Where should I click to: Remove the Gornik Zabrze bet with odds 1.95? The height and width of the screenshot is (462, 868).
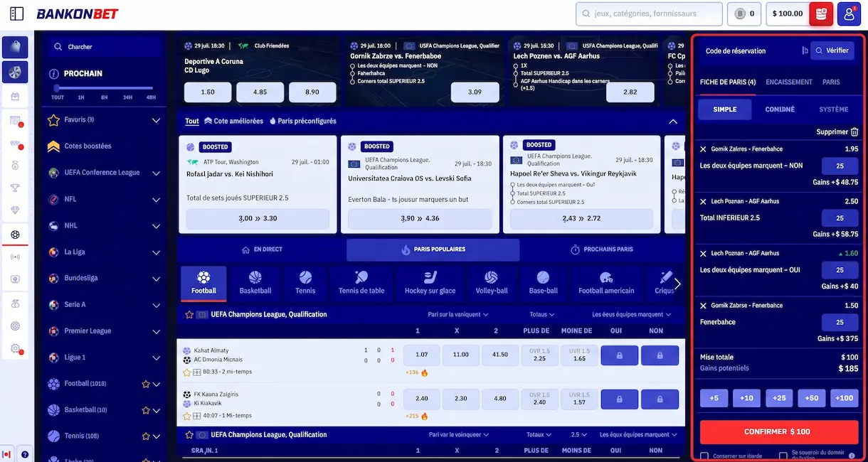tap(703, 149)
